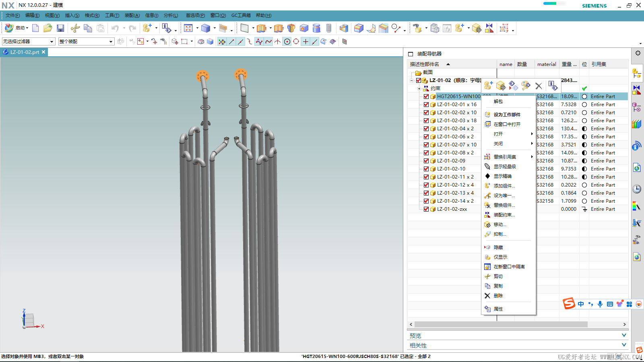This screenshot has width=644, height=362.
Task: Open the Analysis menu
Action: [x=171, y=15]
